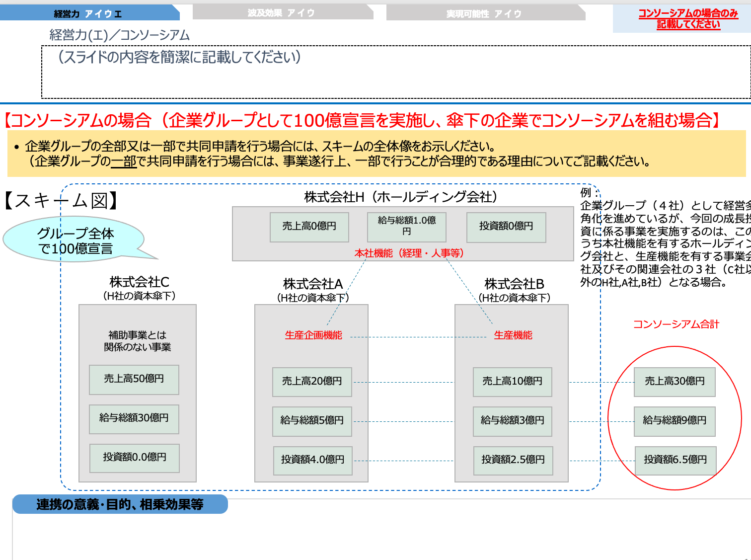751x560 pixels.
Task: Click the 給与総額1.0億円 box
Action: [x=406, y=227]
